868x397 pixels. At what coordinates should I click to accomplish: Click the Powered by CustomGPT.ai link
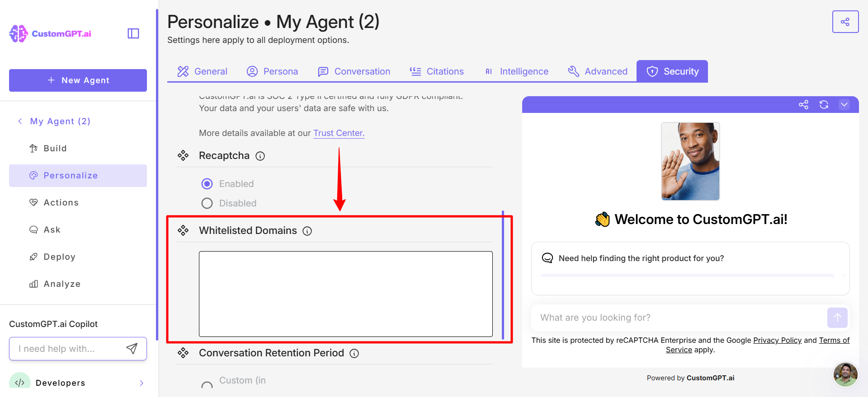690,378
